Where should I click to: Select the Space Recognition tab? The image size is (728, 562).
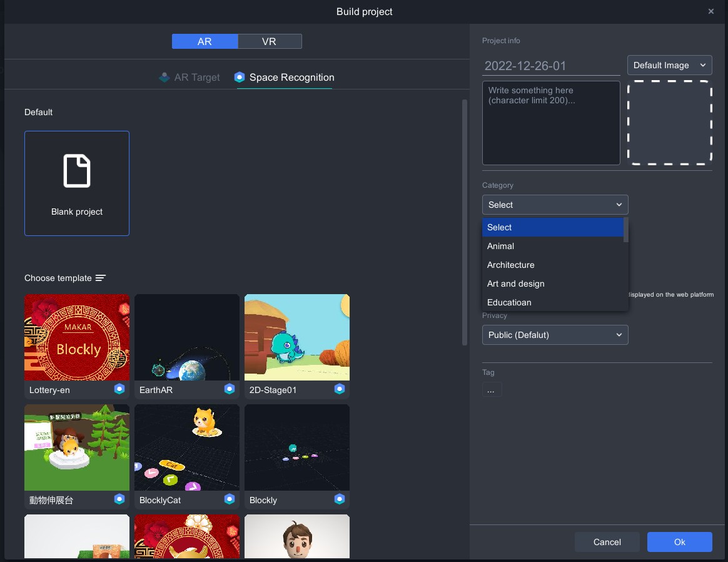coord(285,78)
